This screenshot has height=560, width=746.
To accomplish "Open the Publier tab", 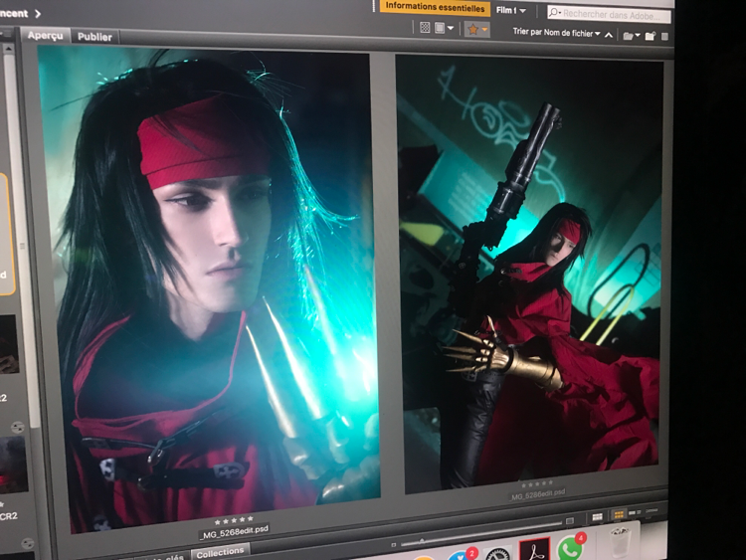I will click(x=94, y=37).
